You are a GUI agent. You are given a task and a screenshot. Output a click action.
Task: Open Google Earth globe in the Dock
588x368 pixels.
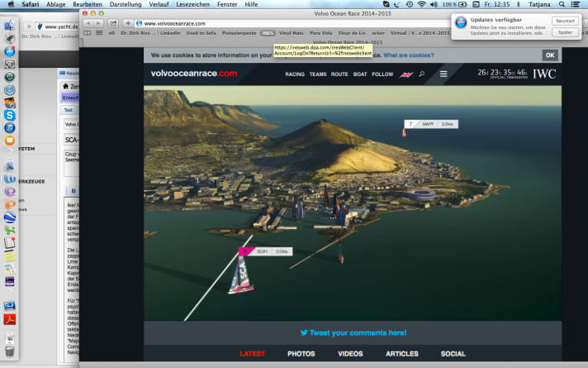(x=9, y=217)
